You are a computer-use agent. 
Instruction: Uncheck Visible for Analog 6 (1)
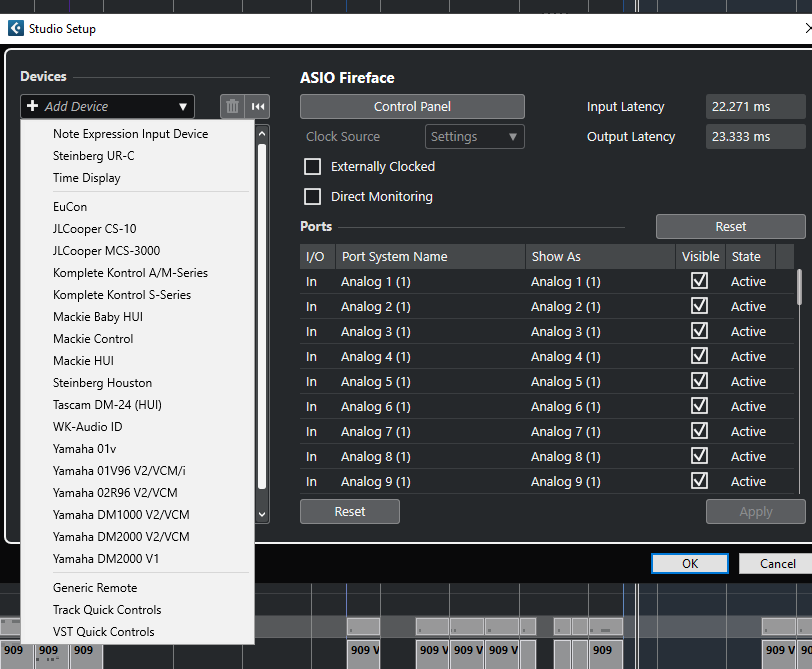tap(699, 406)
